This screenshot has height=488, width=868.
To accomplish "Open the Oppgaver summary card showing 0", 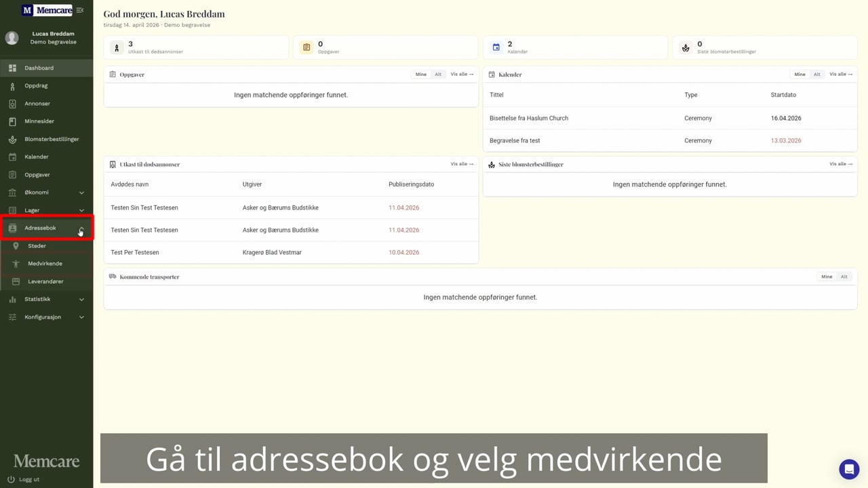I will coord(386,47).
